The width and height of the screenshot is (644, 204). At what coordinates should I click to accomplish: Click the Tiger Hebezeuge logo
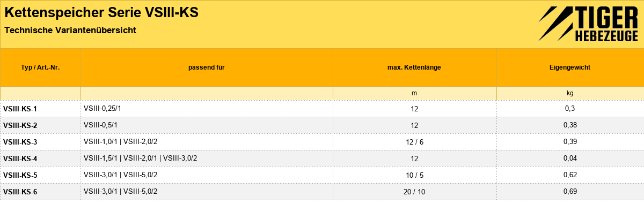pos(588,24)
